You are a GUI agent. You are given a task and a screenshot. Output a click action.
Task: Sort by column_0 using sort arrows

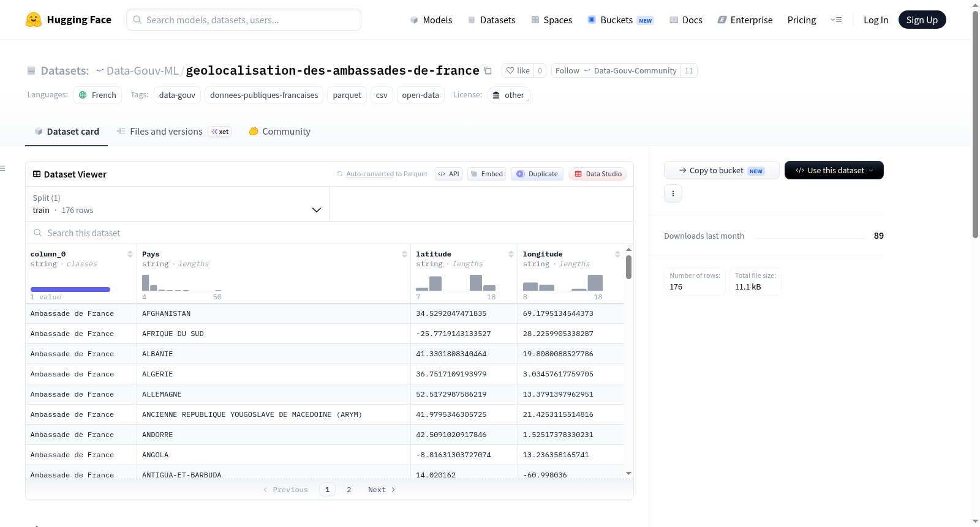coord(130,254)
